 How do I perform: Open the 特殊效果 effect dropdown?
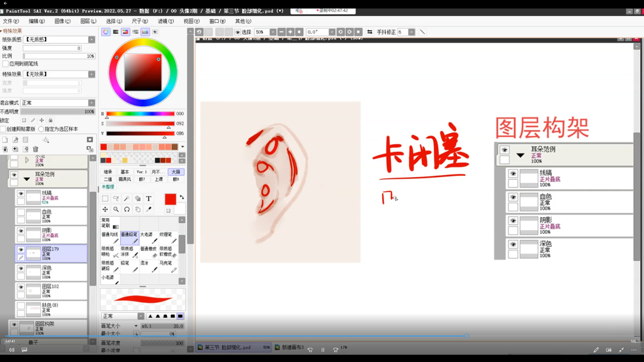(92, 74)
